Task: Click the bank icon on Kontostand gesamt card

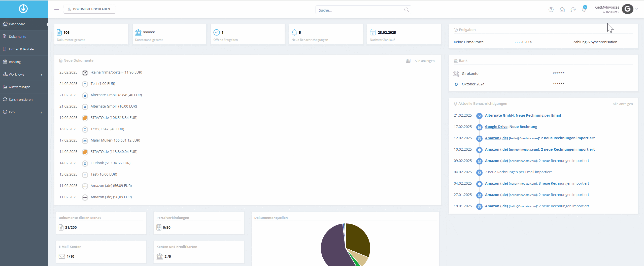Action: point(138,32)
